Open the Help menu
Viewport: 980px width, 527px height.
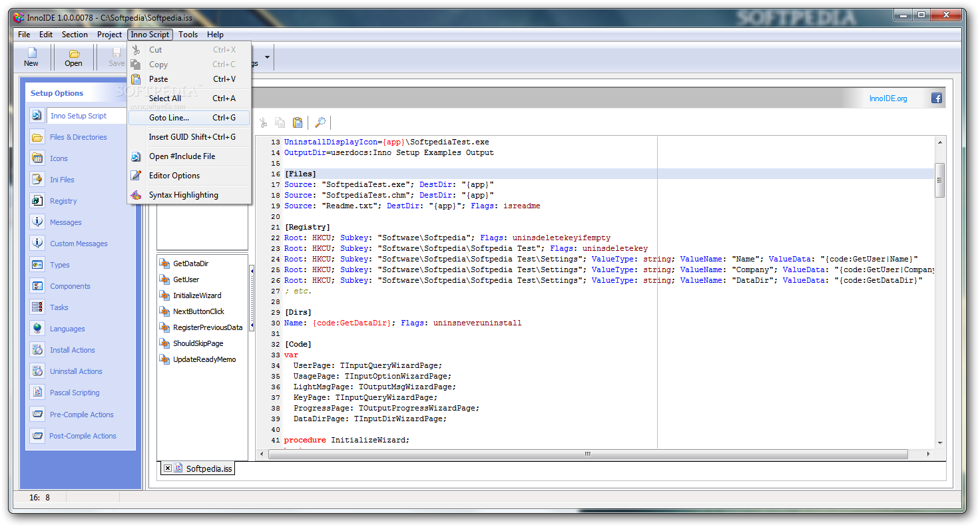(215, 35)
